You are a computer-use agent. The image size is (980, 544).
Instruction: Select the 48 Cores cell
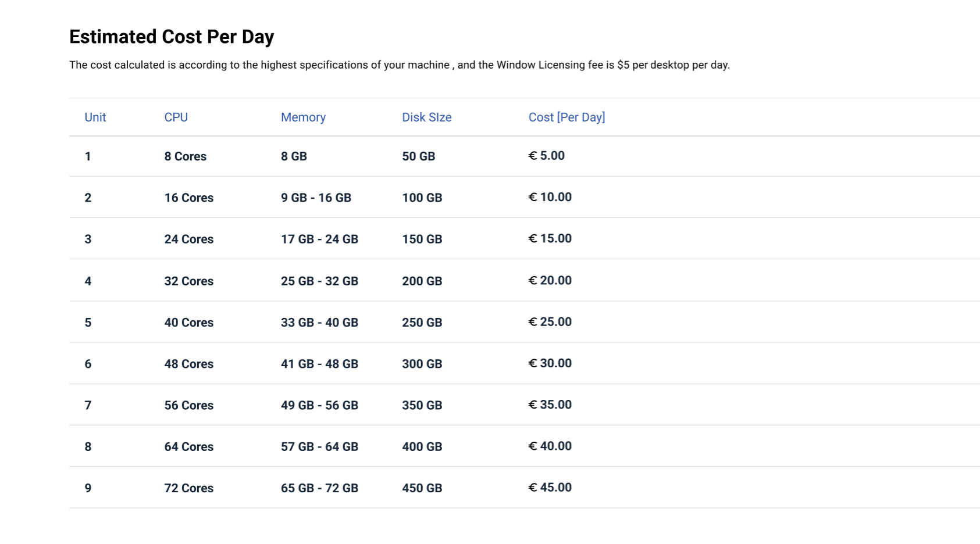(189, 364)
